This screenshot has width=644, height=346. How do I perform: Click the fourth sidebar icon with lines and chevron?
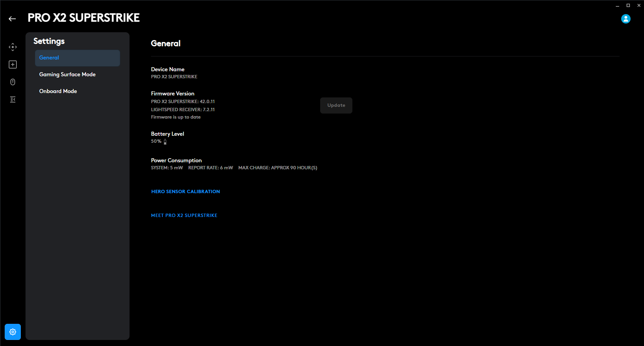tap(13, 99)
